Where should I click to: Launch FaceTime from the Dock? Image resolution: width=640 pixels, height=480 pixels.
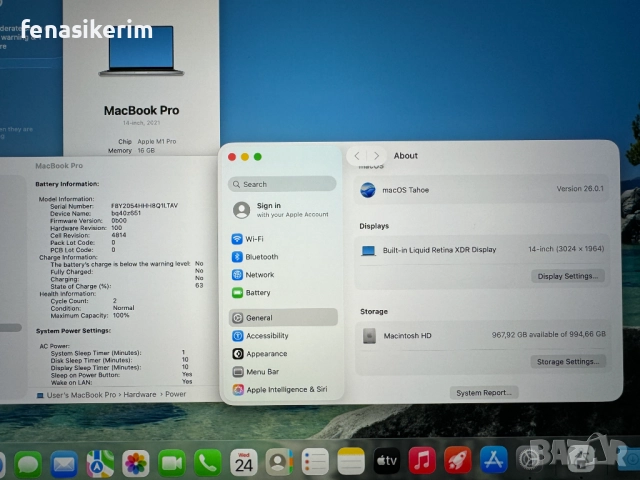point(171,462)
